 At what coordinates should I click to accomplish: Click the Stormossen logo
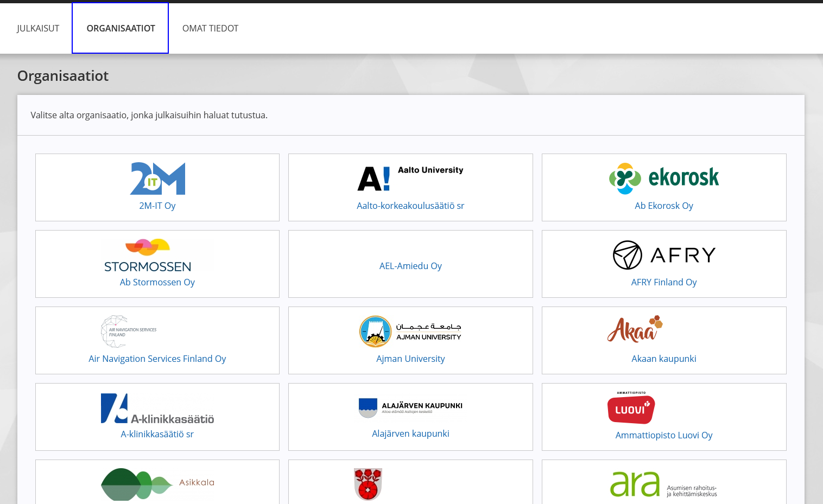[x=148, y=256]
